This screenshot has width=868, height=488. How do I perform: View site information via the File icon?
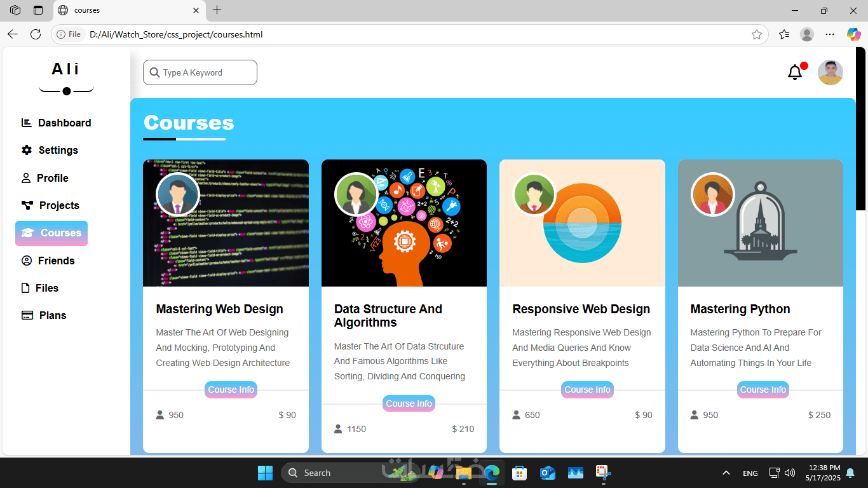(69, 34)
